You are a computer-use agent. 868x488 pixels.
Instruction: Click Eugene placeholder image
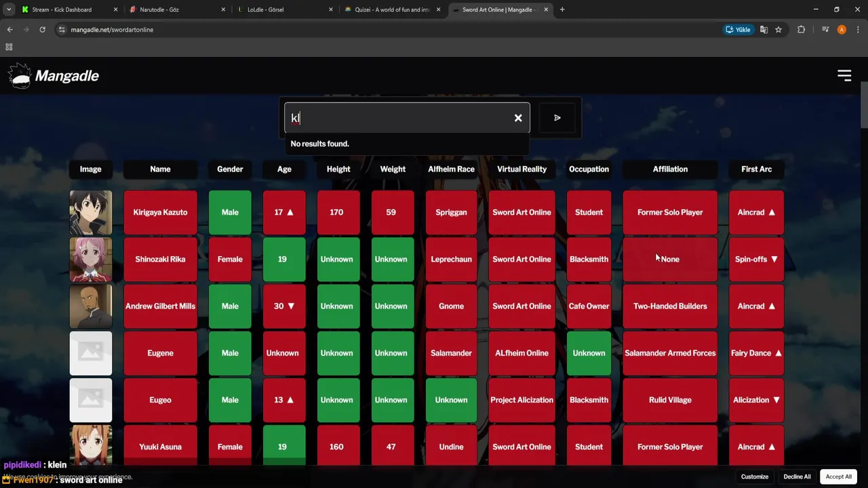click(91, 353)
